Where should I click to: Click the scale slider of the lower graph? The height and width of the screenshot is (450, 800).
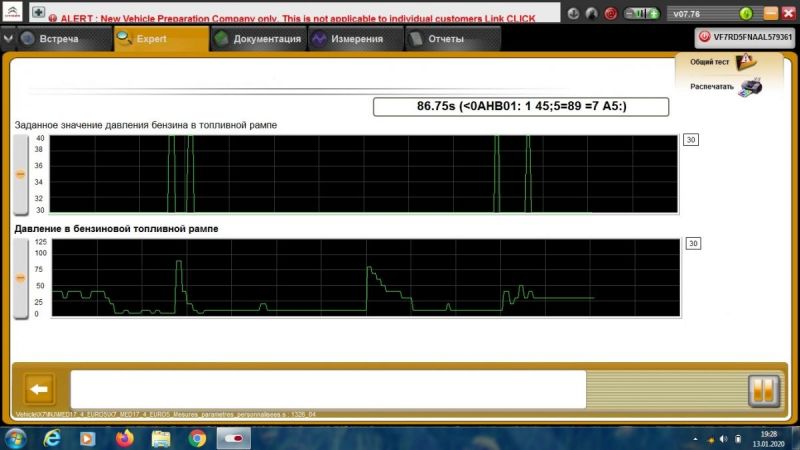[21, 279]
